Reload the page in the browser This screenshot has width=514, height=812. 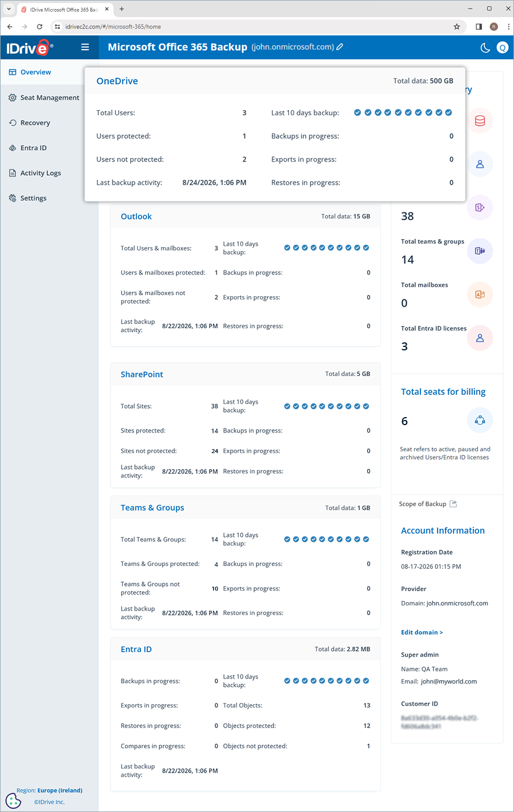tap(39, 27)
